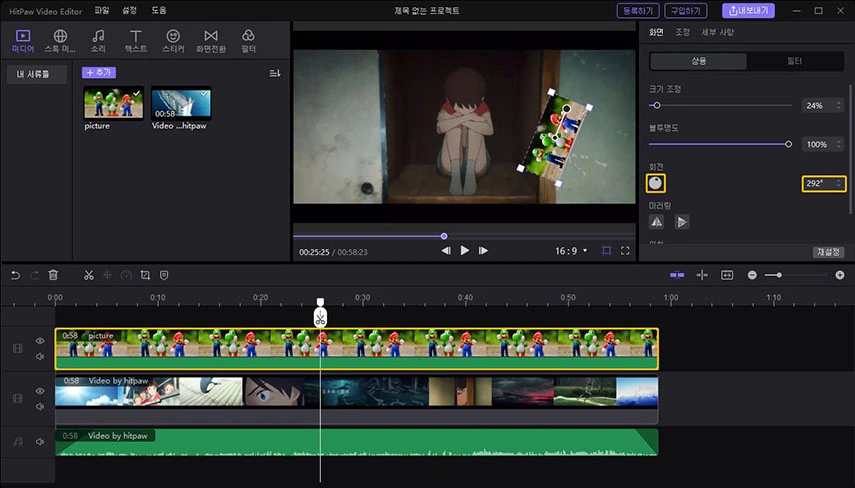This screenshot has width=855, height=488.
Task: Step forward one frame in preview
Action: click(x=483, y=251)
